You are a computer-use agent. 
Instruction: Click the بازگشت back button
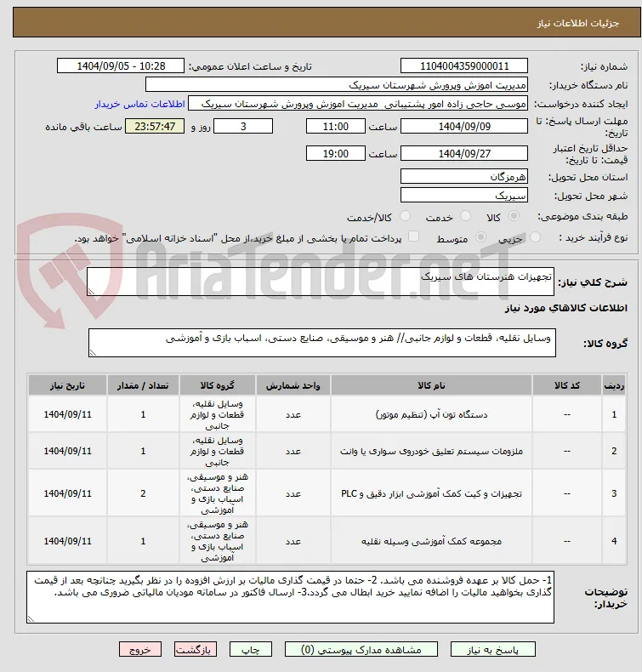tap(196, 649)
